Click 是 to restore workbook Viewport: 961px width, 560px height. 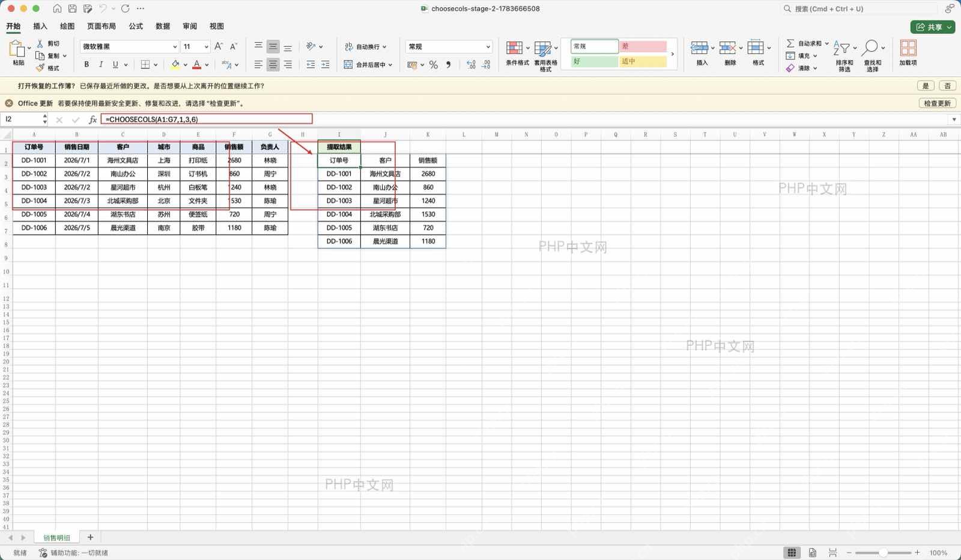(x=926, y=86)
